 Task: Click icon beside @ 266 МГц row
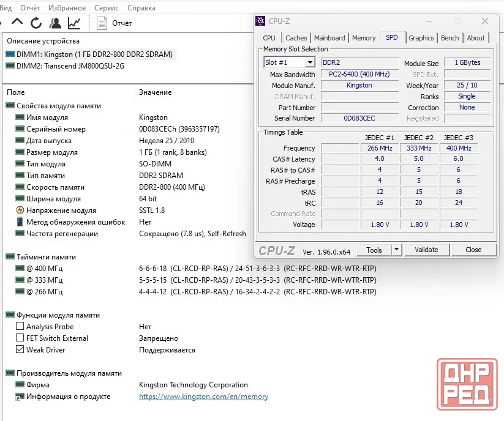20,291
